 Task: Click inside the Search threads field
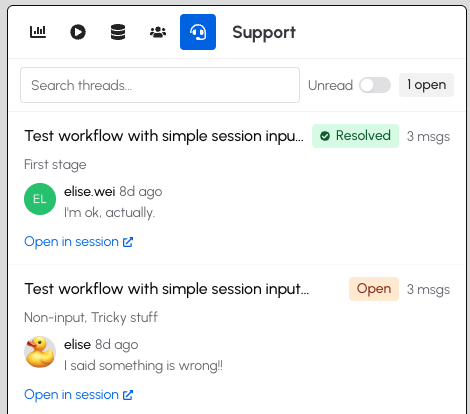point(160,85)
